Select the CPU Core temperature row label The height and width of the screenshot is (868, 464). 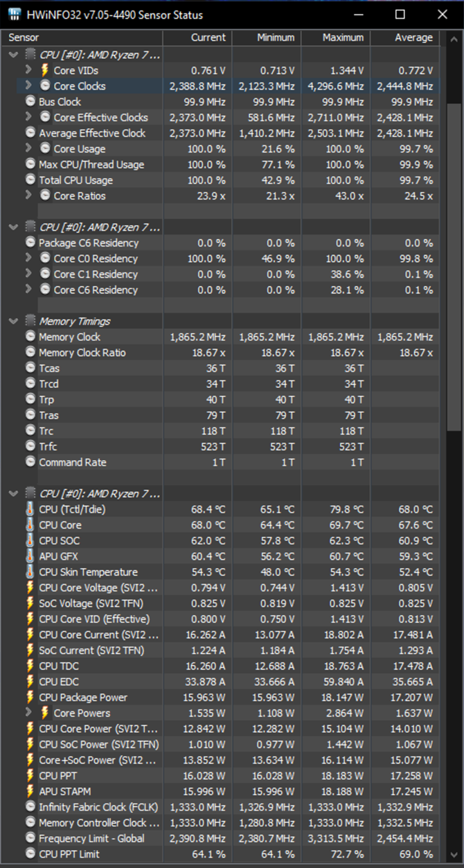pos(60,524)
